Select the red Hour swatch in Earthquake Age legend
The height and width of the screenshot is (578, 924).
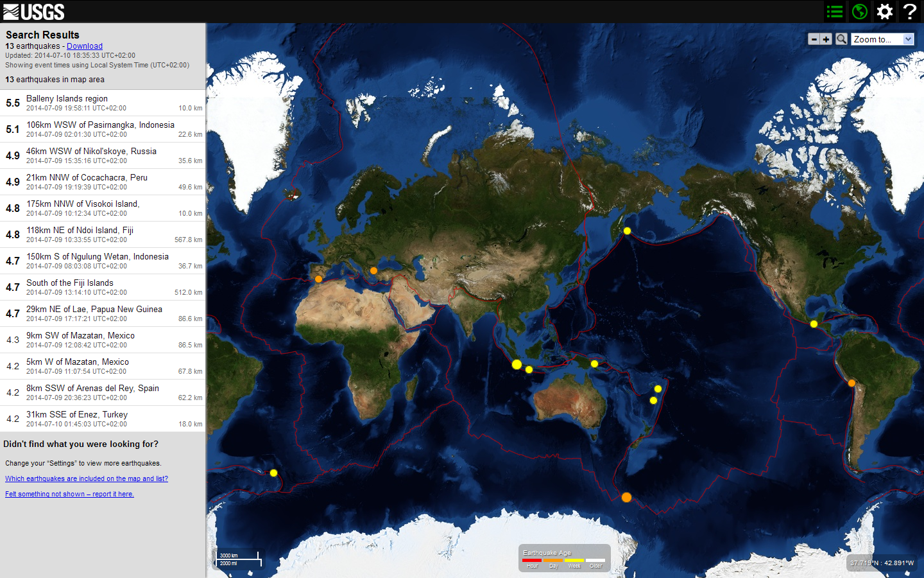(532, 560)
